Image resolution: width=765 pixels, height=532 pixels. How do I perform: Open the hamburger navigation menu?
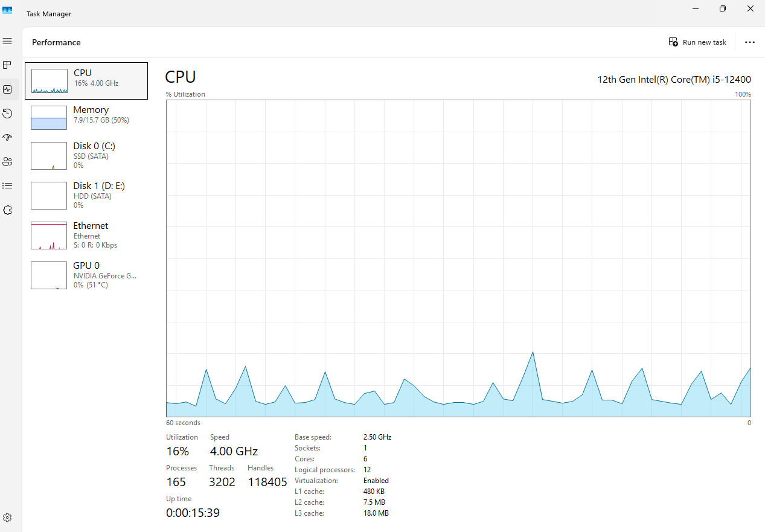tap(7, 41)
